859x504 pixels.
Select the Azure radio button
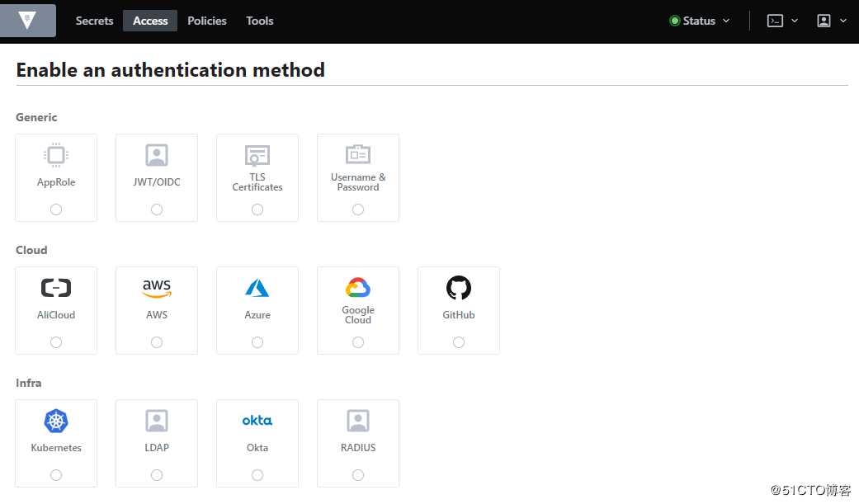257,342
